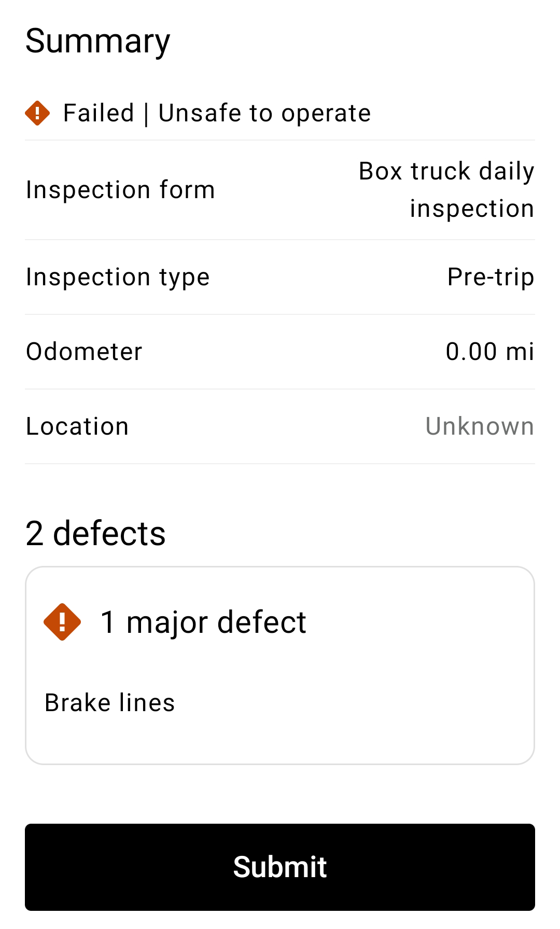Screen dimensions: 560x929
Task: Click the 1 major defect title text
Action: [203, 622]
